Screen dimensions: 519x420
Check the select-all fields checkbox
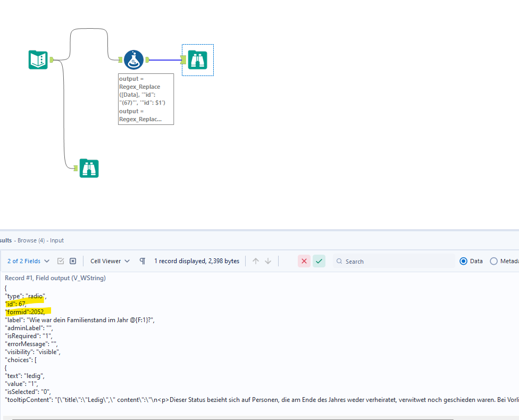(x=61, y=261)
